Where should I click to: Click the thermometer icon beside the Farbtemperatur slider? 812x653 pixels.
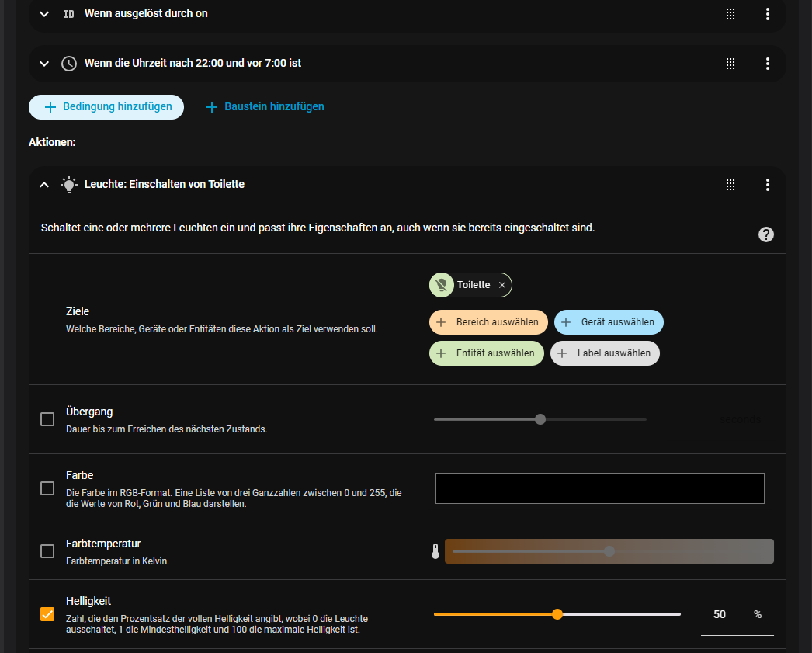435,551
